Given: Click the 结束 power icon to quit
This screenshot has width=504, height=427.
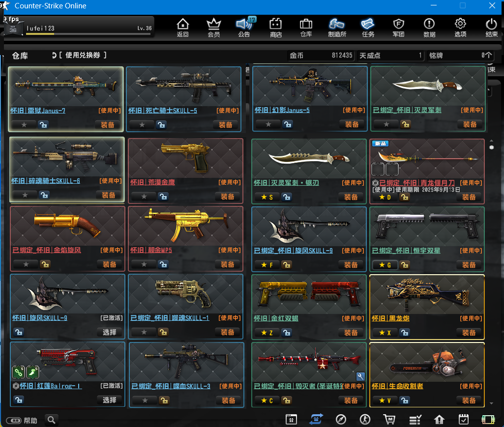Looking at the screenshot, I should [492, 28].
